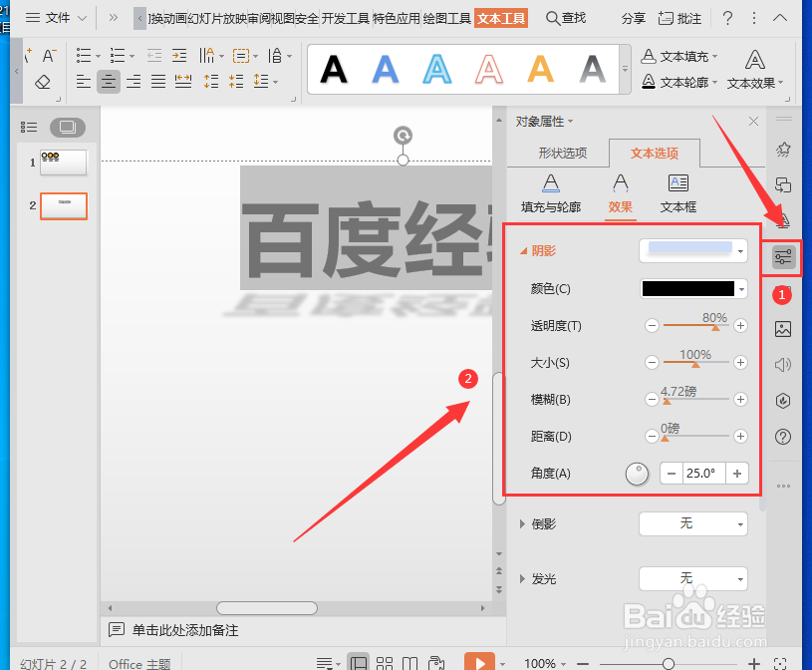Open the shadow preset dropdown beside 阴影
This screenshot has height=670, width=812.
(x=693, y=251)
